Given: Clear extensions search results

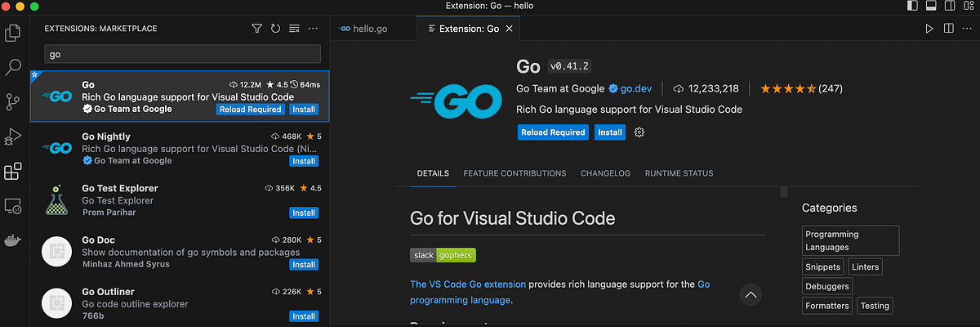Looking at the screenshot, I should click(x=295, y=29).
